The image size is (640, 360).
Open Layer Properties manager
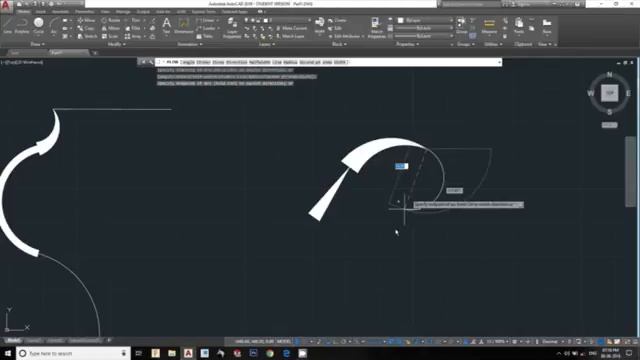[x=232, y=28]
